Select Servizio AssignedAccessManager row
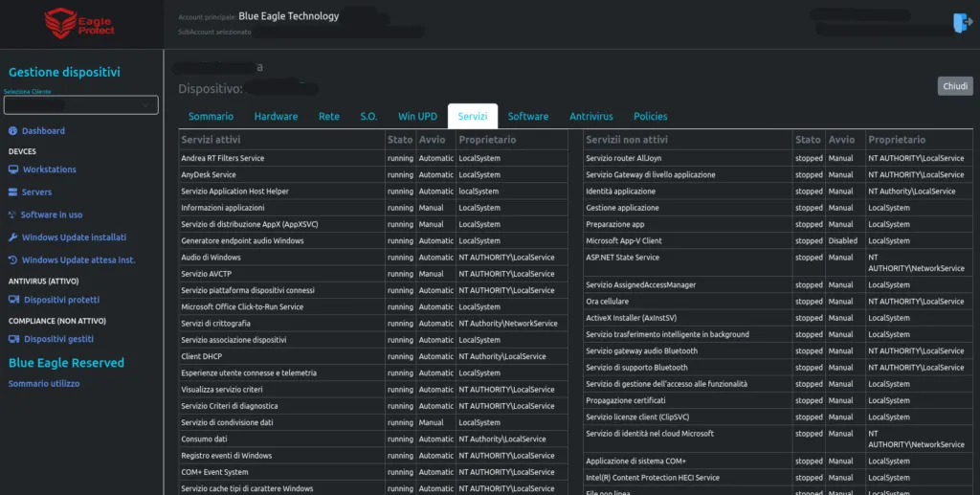Image resolution: width=980 pixels, height=495 pixels. (x=778, y=285)
